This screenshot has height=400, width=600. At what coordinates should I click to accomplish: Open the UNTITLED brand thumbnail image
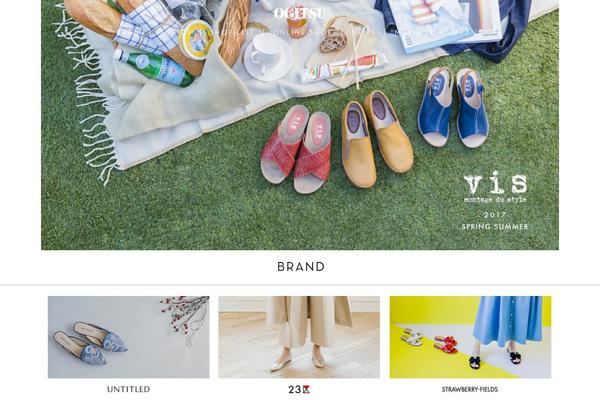coord(129,337)
